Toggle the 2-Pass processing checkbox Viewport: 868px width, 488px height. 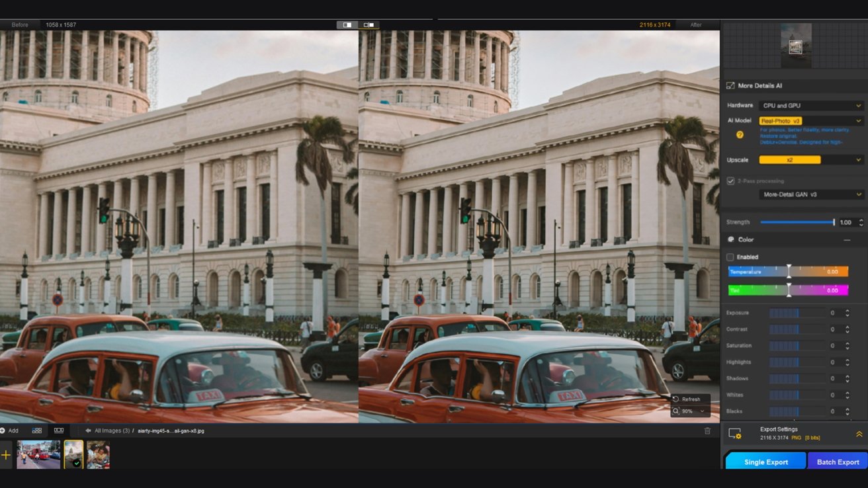(730, 181)
